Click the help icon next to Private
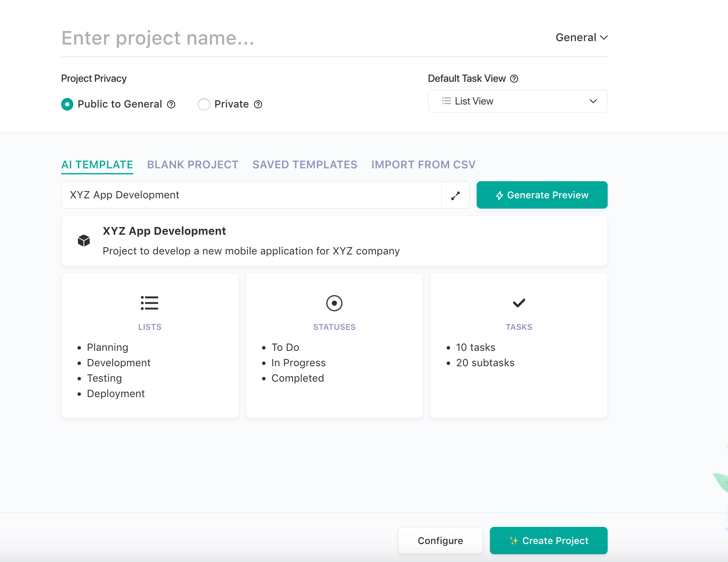 tap(258, 104)
